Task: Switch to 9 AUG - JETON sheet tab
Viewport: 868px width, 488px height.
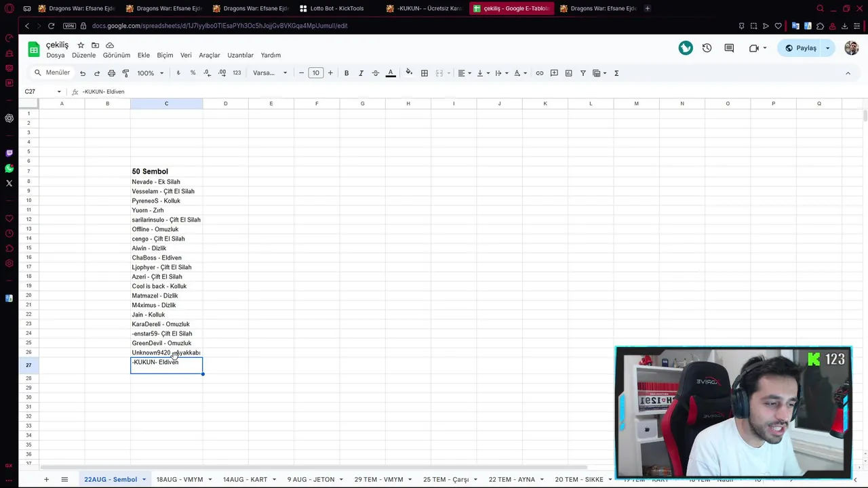Action: pos(311,480)
